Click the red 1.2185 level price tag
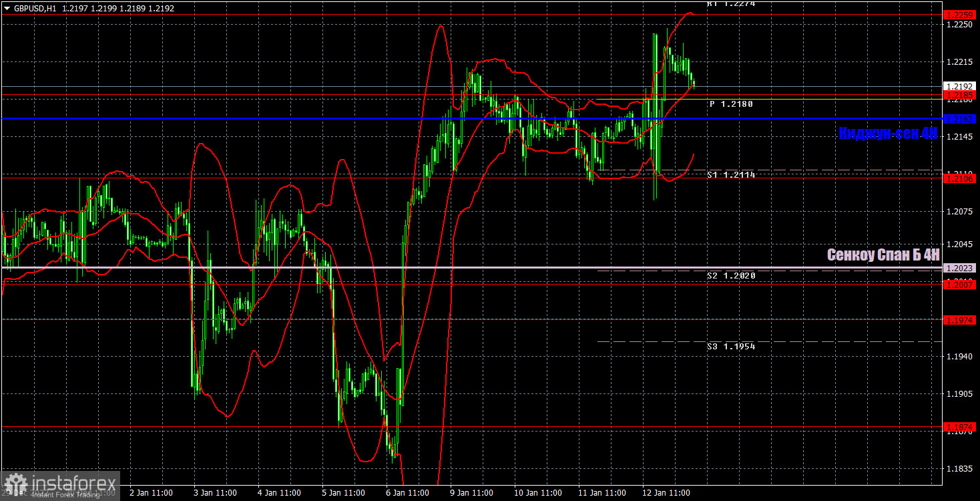Viewport: 980px width, 501px height. pos(960,96)
